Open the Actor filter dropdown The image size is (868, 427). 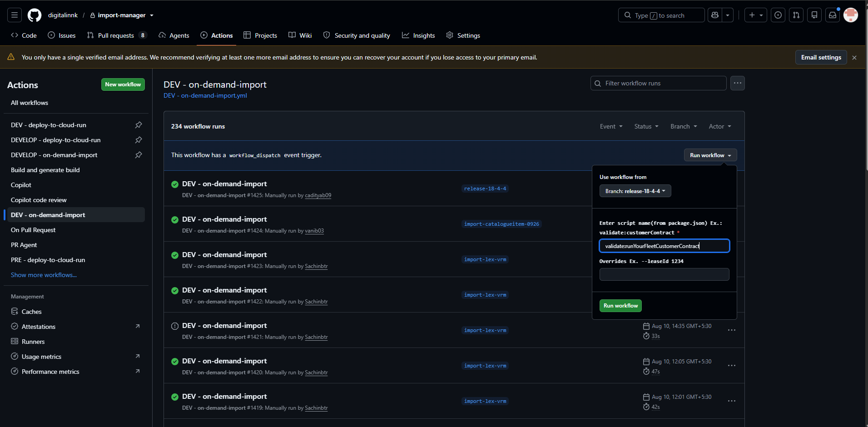coord(720,126)
